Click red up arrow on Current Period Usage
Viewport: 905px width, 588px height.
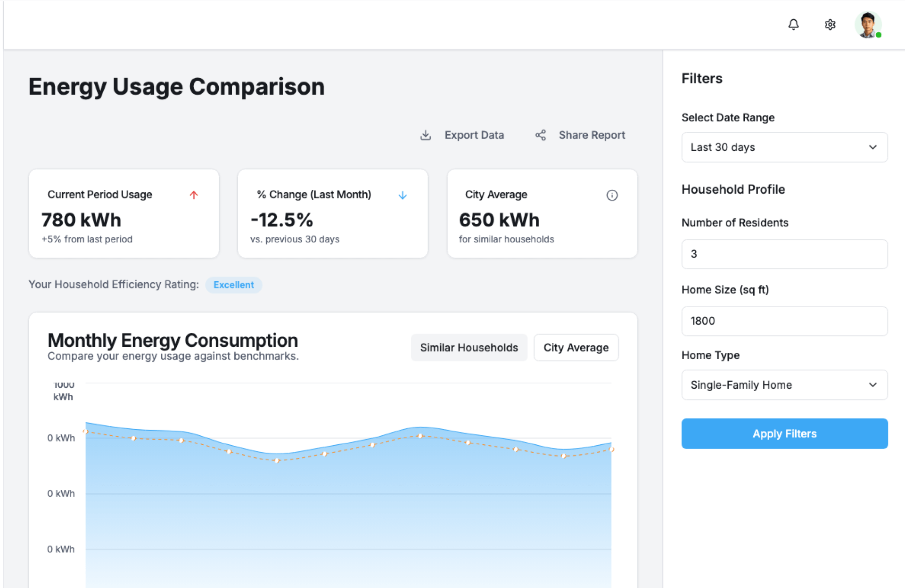[x=194, y=195]
